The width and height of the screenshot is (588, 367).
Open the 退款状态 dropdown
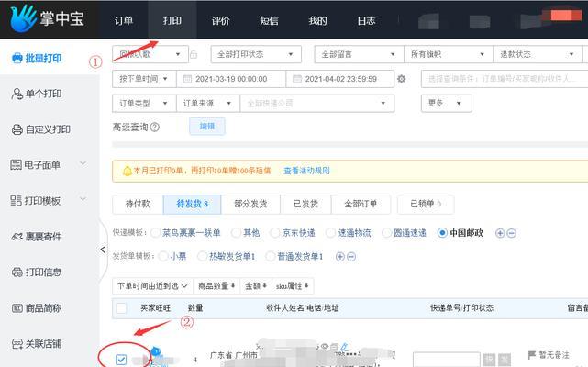[x=538, y=54]
